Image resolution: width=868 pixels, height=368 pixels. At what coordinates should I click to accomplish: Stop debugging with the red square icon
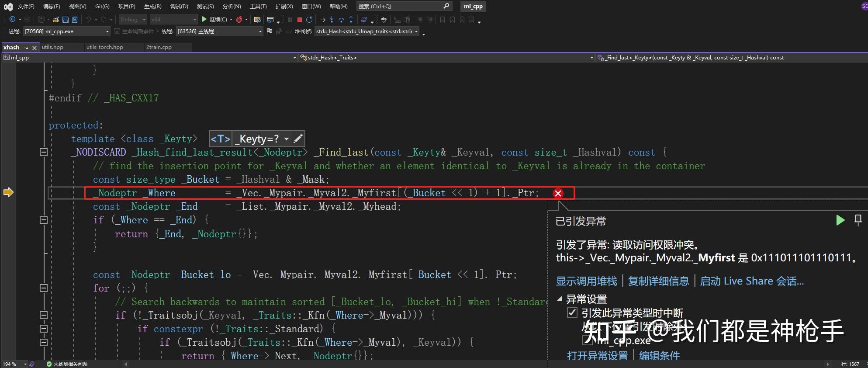pyautogui.click(x=300, y=20)
